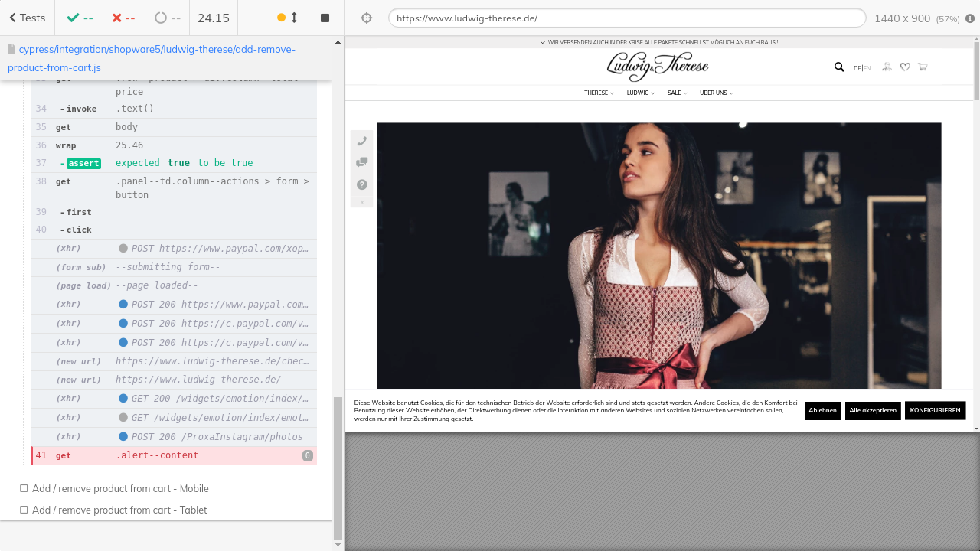Viewport: 980px width, 551px height.
Task: Stop the Cypress test run
Action: [x=325, y=18]
